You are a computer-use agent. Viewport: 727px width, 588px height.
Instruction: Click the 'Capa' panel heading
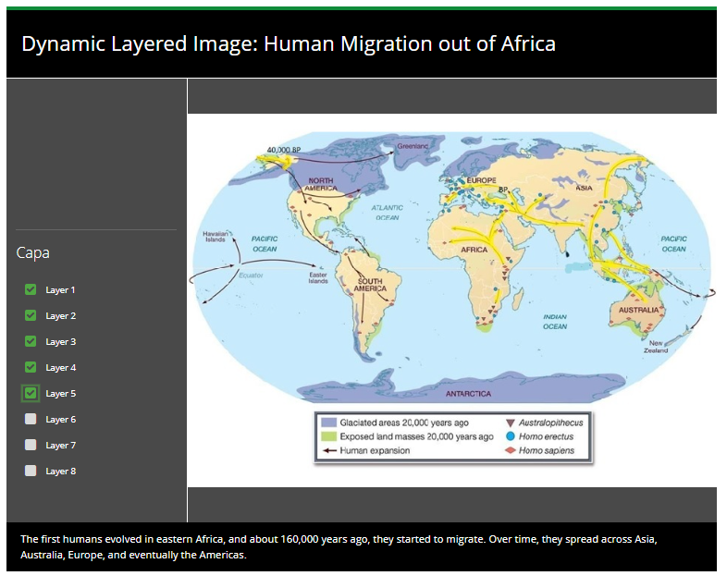point(33,252)
